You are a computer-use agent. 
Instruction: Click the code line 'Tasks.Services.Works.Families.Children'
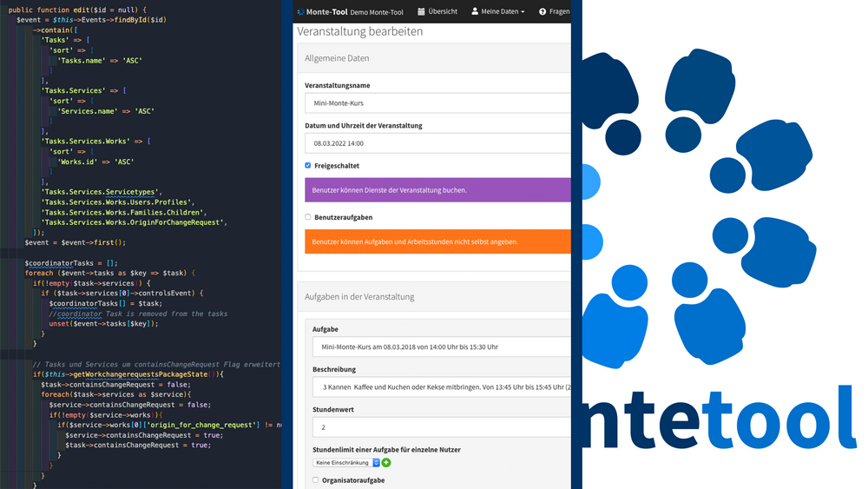pos(124,212)
